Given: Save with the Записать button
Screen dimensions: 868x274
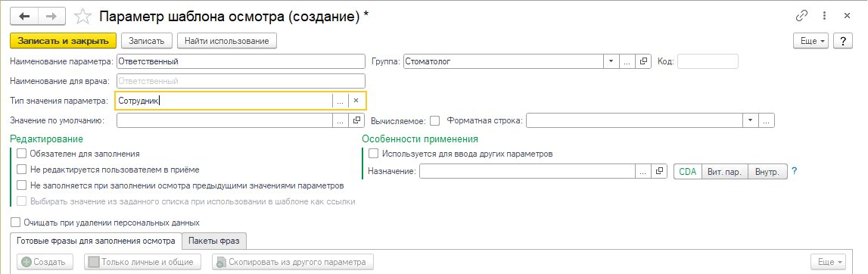Looking at the screenshot, I should tap(147, 41).
